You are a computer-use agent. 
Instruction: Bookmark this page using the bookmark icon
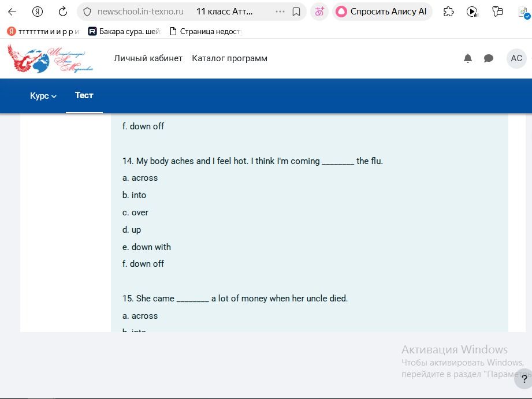tap(296, 12)
